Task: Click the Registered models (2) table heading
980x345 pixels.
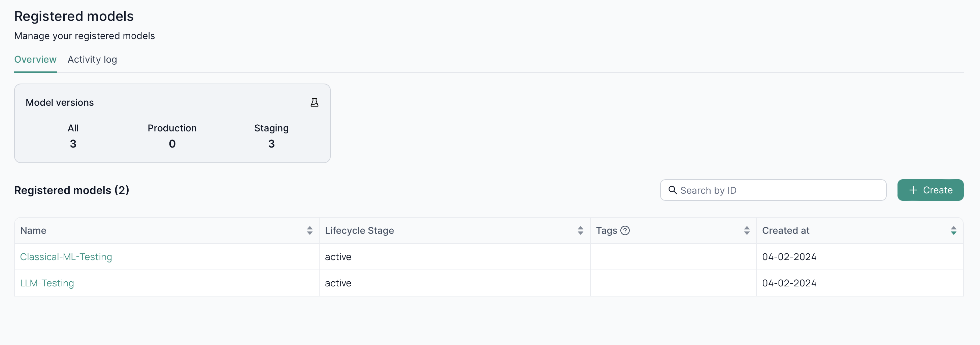Action: coord(71,190)
